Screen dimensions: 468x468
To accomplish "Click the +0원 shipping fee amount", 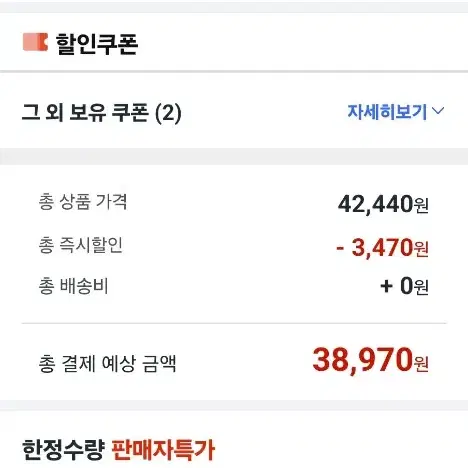I will (x=404, y=286).
